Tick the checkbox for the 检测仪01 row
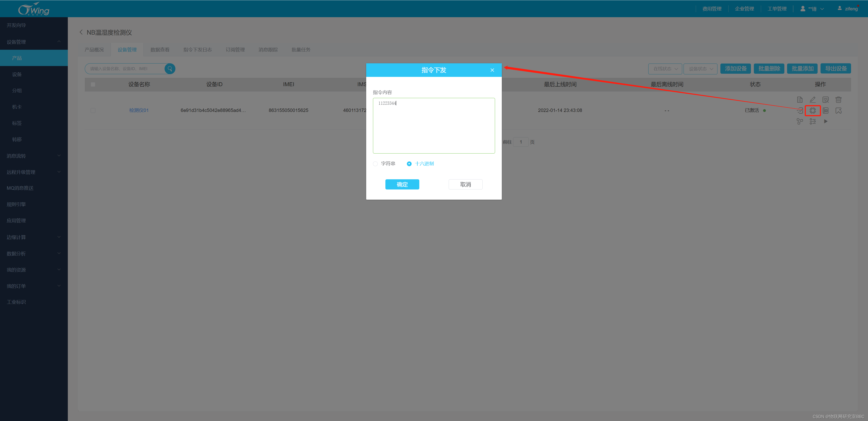This screenshot has width=868, height=421. coord(93,111)
